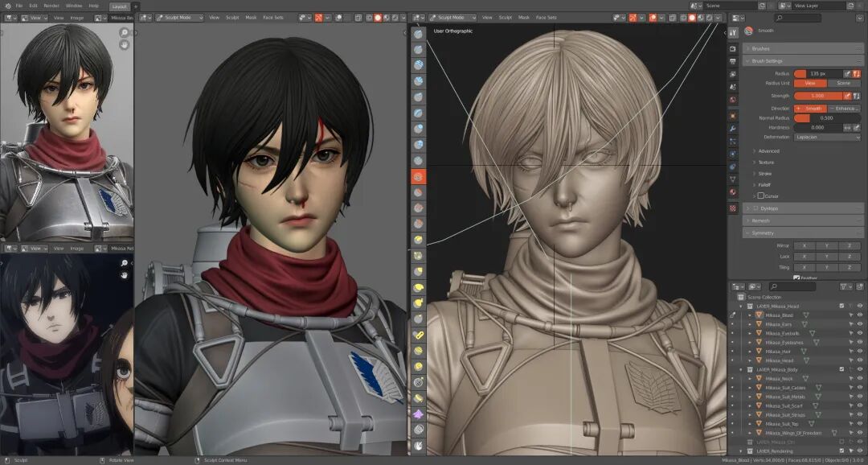
Task: Open Mask menu in right viewport
Action: (x=524, y=18)
